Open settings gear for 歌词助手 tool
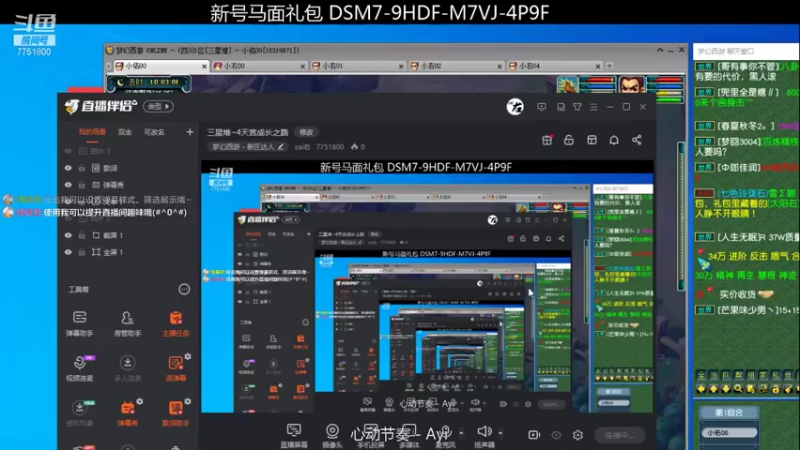 [188, 402]
